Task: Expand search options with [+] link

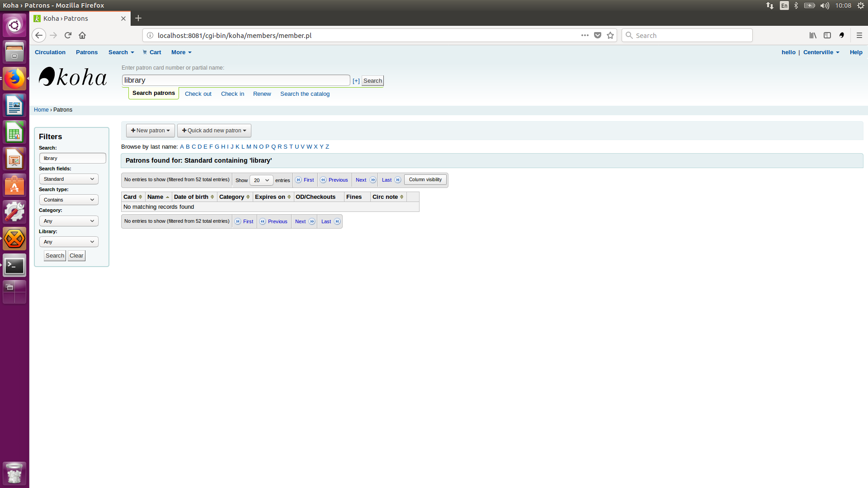Action: tap(356, 81)
